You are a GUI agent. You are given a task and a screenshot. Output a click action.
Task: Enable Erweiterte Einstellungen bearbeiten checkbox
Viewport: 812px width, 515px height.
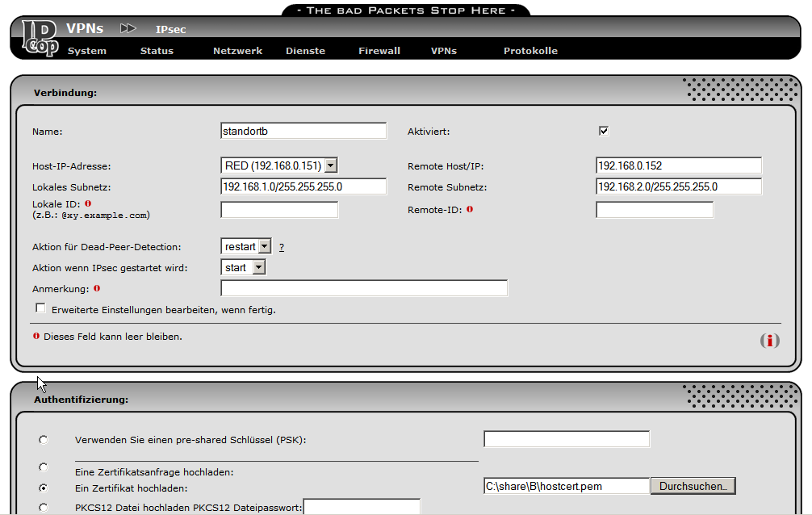click(40, 308)
